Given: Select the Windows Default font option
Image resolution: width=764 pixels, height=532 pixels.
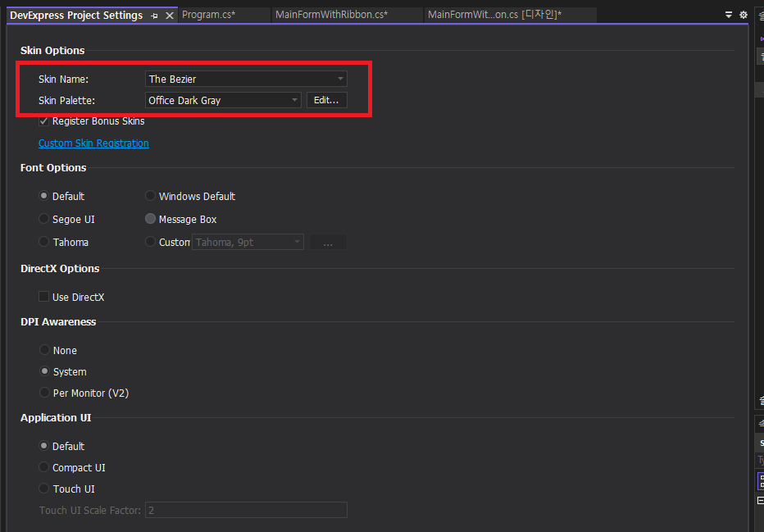Looking at the screenshot, I should point(150,196).
